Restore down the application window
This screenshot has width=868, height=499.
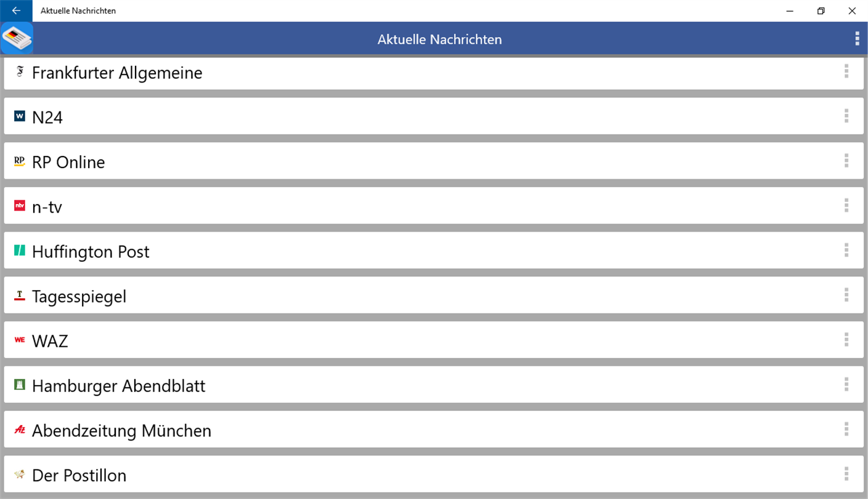[821, 10]
